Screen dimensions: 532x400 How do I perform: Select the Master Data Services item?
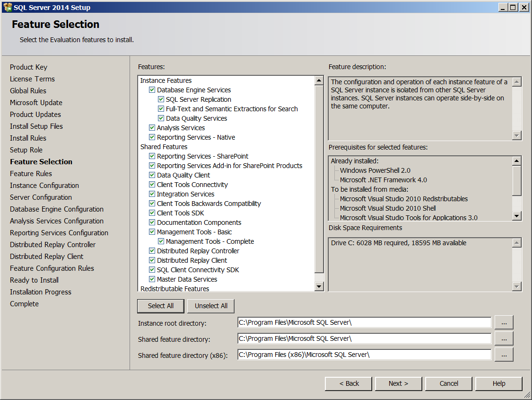(x=187, y=279)
